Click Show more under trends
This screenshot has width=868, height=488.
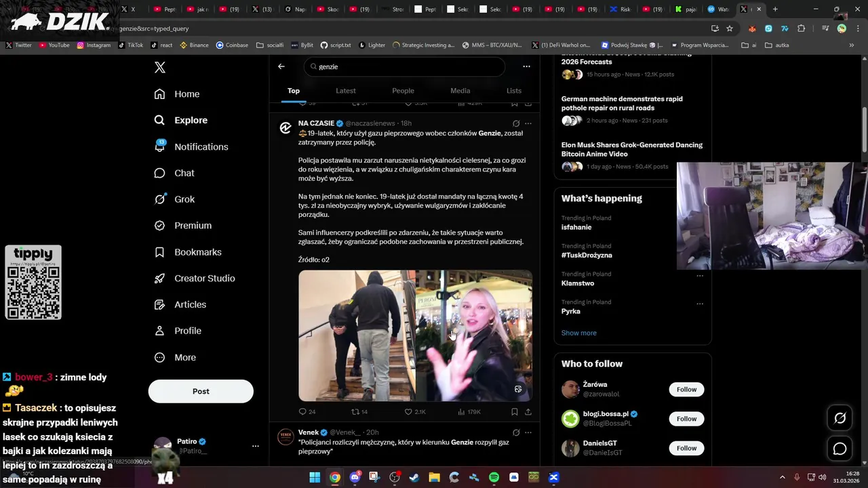pos(579,333)
